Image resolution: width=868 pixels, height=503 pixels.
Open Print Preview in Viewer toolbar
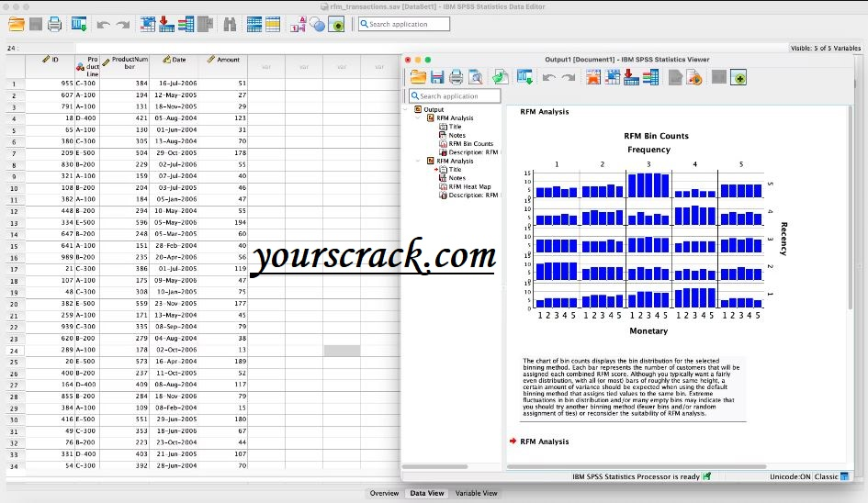pos(475,77)
